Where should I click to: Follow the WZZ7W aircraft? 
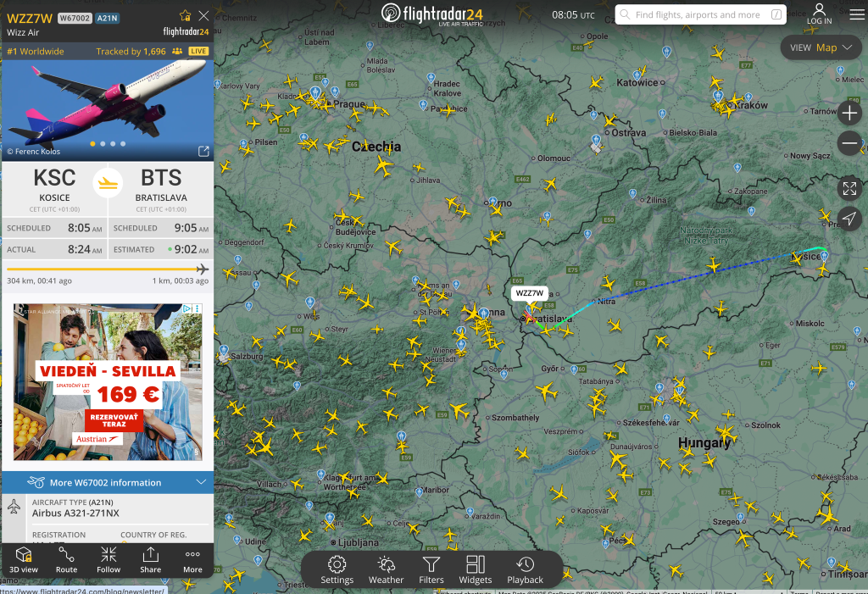tap(108, 559)
